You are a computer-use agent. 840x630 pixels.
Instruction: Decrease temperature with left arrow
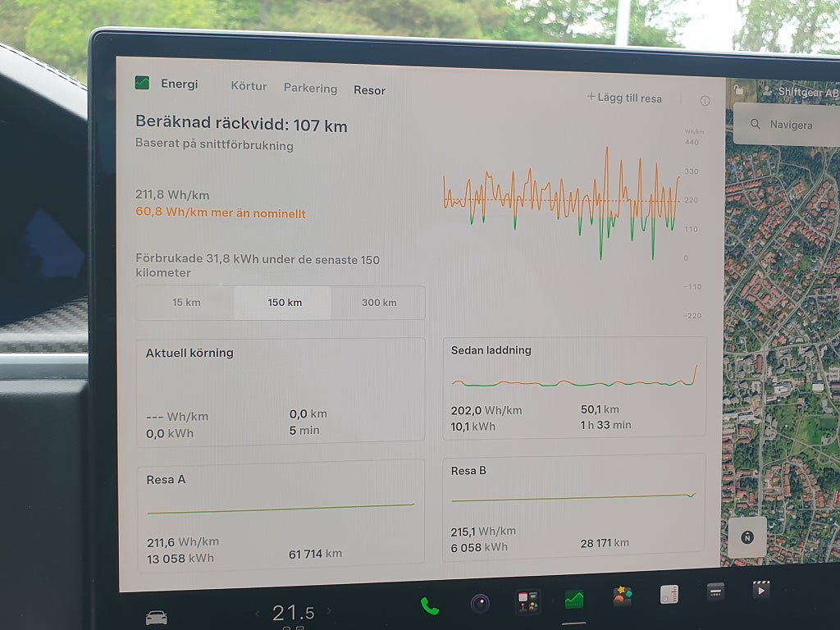coord(258,612)
